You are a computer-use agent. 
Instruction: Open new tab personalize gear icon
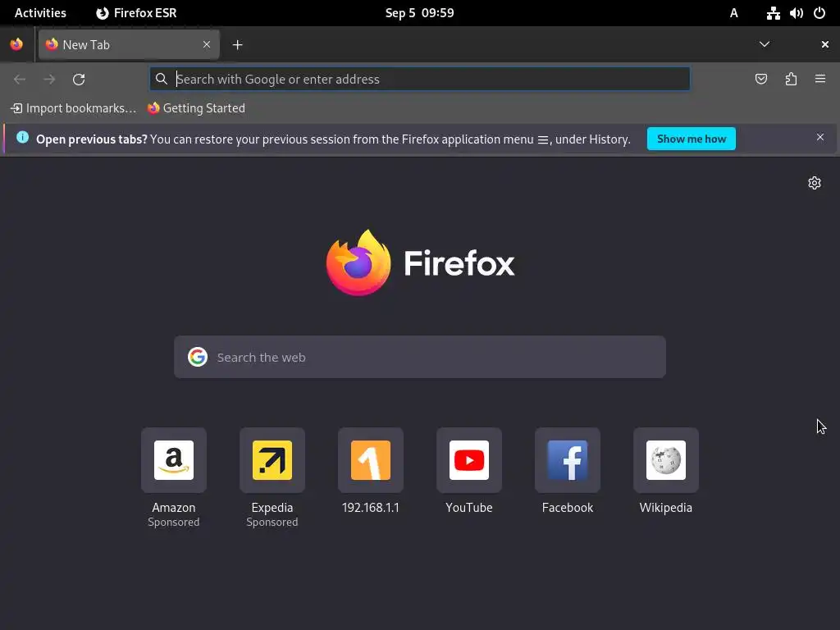pos(815,183)
